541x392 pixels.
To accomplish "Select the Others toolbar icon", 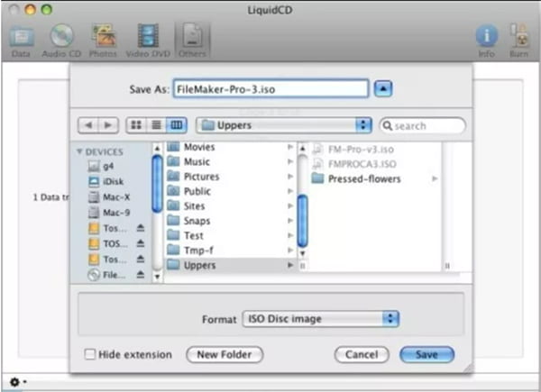I will (192, 41).
